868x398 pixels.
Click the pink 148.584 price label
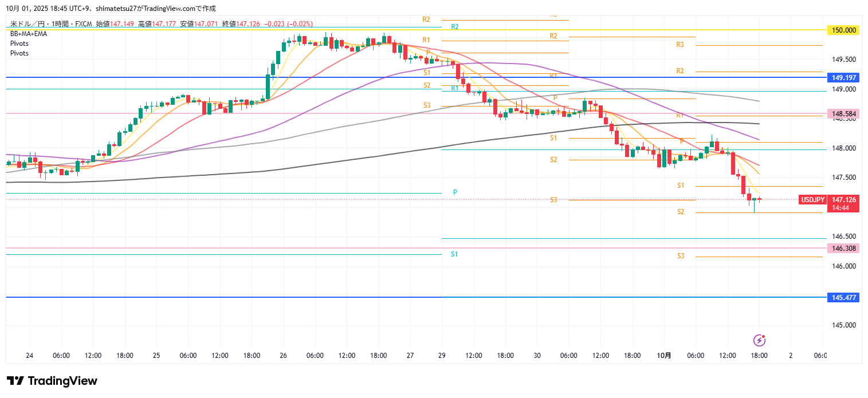click(843, 115)
